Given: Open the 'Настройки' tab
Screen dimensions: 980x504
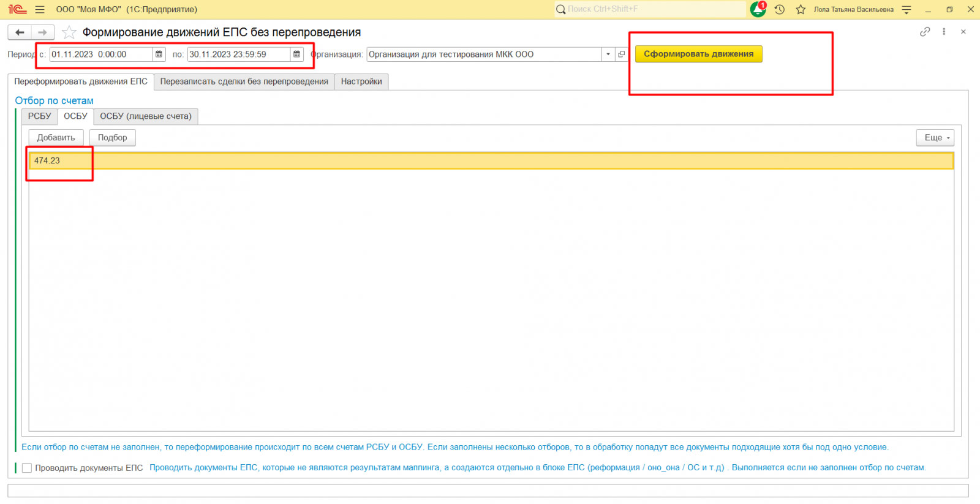Looking at the screenshot, I should 361,81.
